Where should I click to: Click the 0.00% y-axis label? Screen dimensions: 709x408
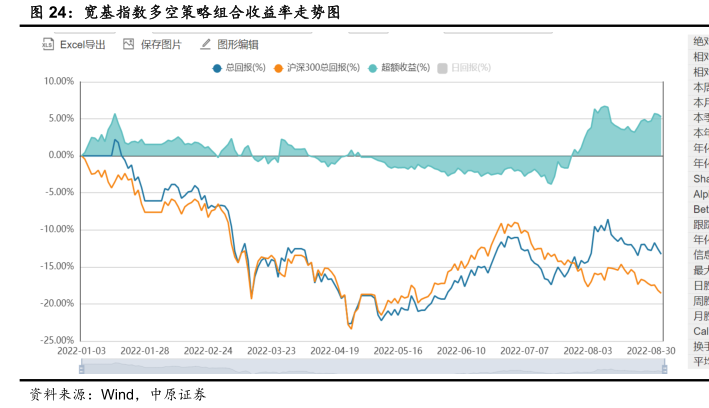click(60, 155)
